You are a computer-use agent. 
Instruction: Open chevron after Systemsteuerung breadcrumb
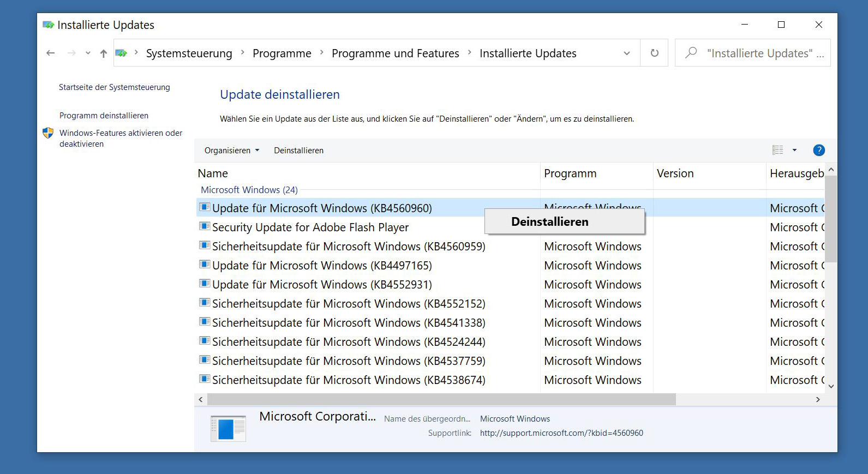click(242, 53)
